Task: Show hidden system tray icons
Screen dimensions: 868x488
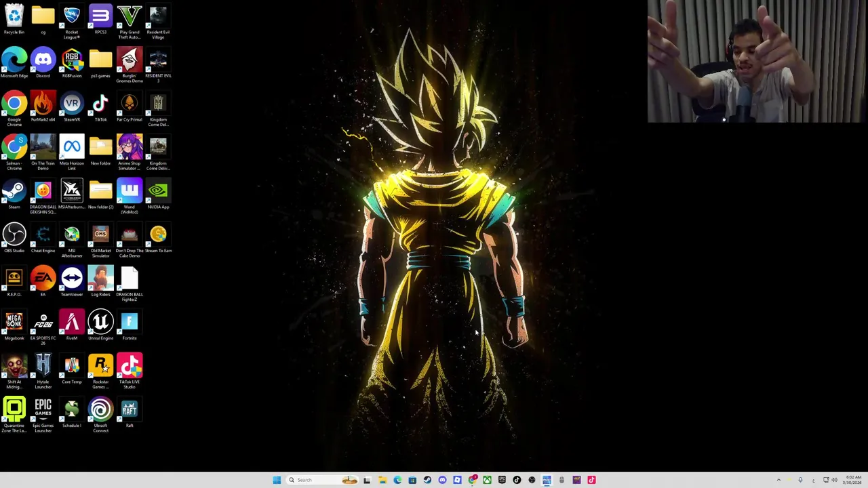Action: (x=778, y=480)
